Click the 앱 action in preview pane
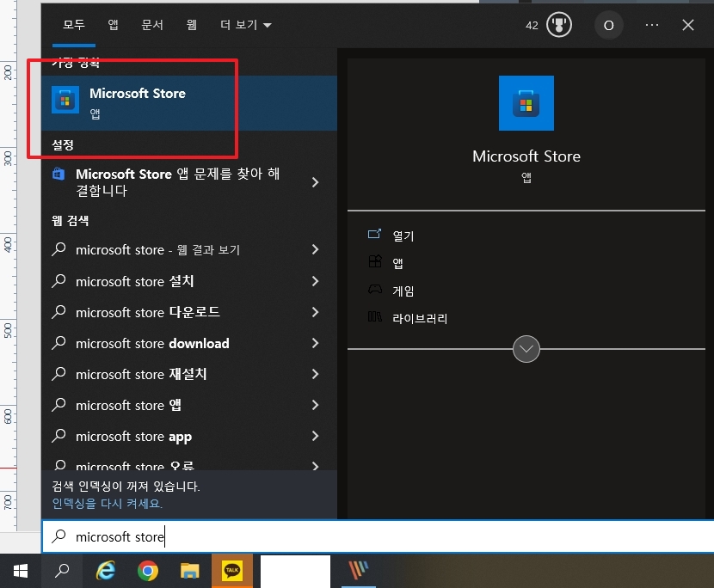Screen dimensions: 714x588 coord(397,263)
